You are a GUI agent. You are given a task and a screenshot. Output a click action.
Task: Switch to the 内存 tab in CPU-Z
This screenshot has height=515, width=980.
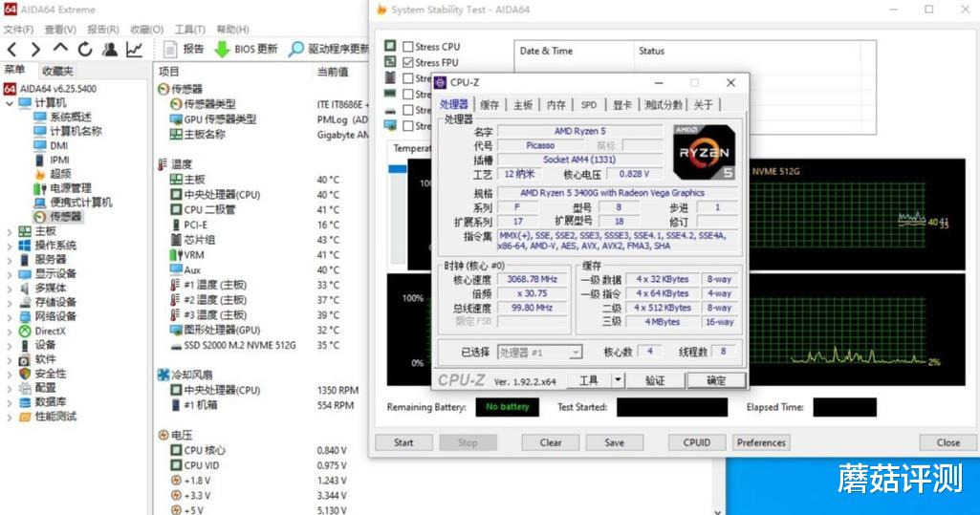tap(555, 105)
